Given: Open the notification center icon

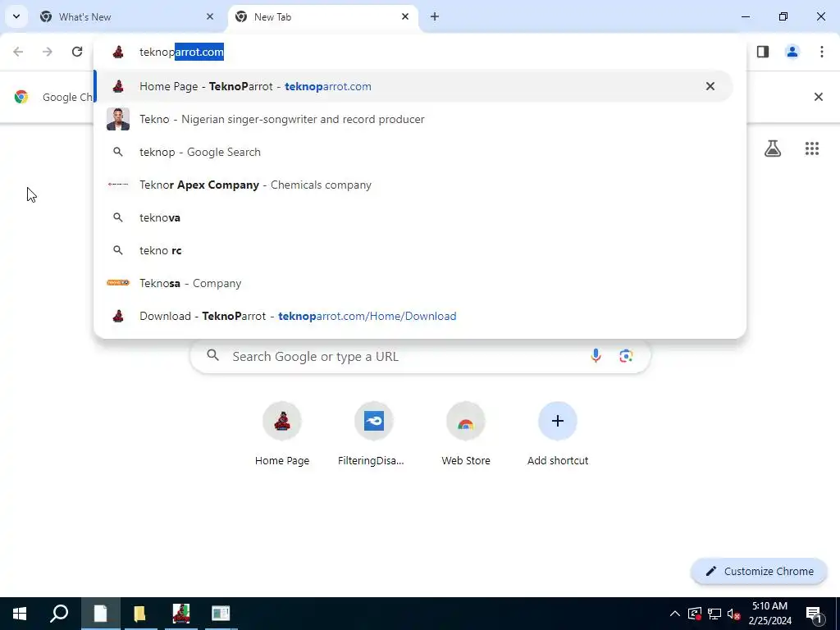Looking at the screenshot, I should click(814, 614).
